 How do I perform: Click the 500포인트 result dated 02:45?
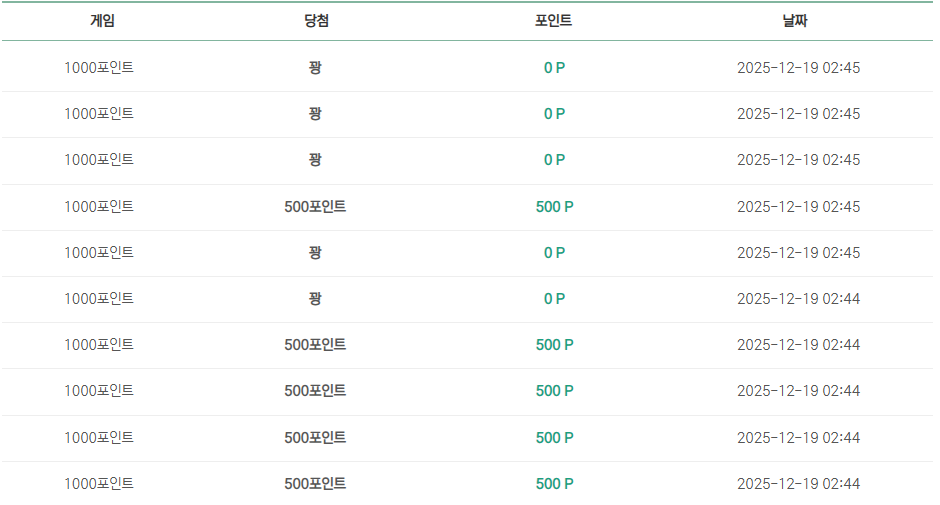315,207
